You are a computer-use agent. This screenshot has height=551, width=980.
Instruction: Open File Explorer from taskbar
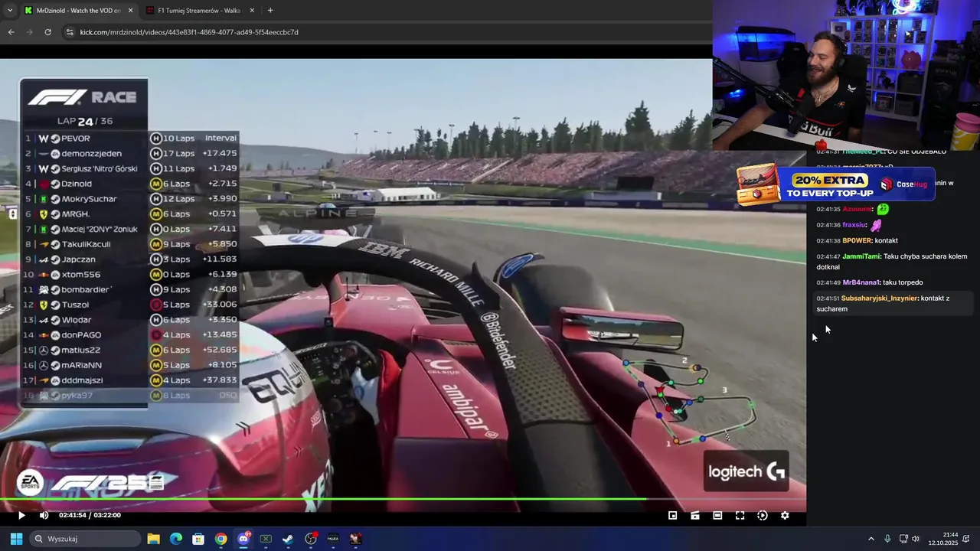pos(153,539)
